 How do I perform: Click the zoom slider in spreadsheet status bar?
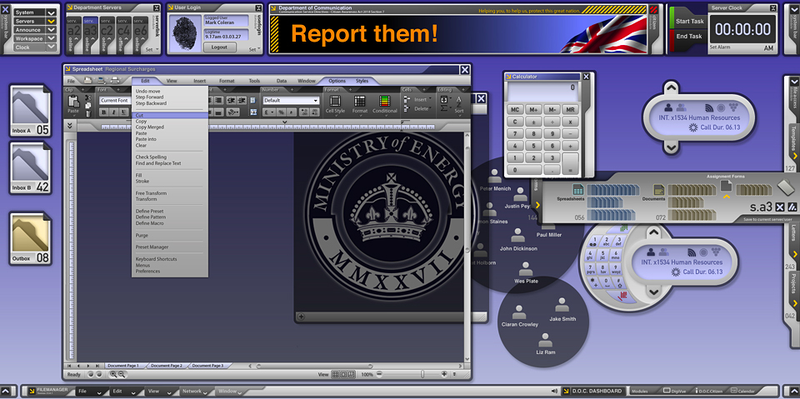click(x=410, y=374)
